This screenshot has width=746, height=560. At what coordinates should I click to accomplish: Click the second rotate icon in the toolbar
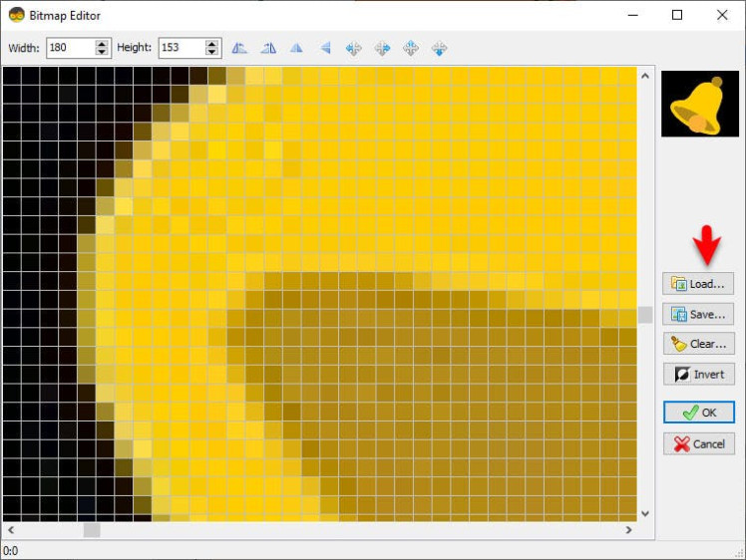(x=268, y=48)
